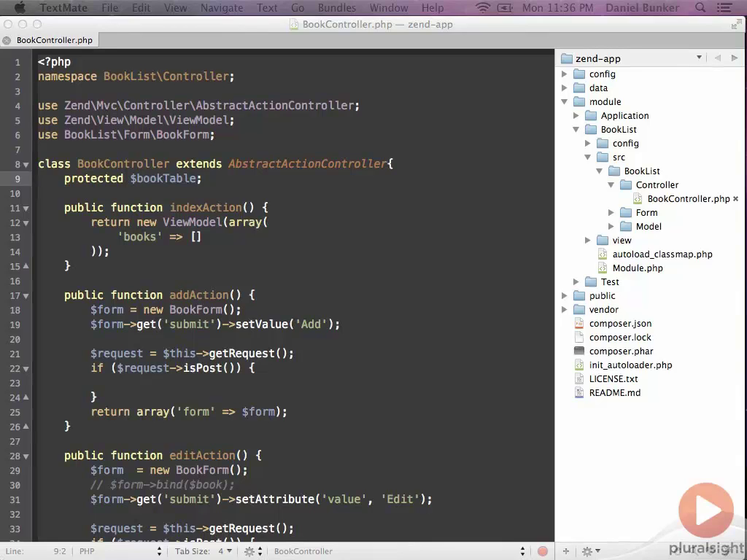Close BookController.php from file browser x
747x560 pixels.
coord(735,198)
